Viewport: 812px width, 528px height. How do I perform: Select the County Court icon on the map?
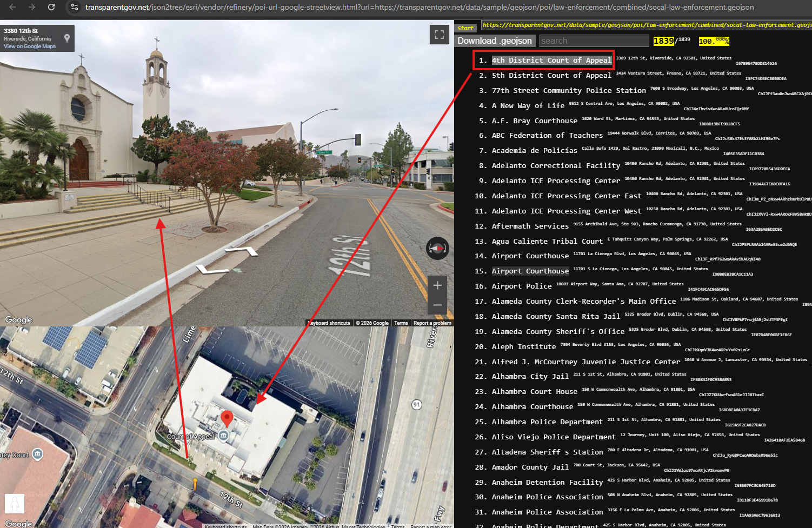point(37,454)
